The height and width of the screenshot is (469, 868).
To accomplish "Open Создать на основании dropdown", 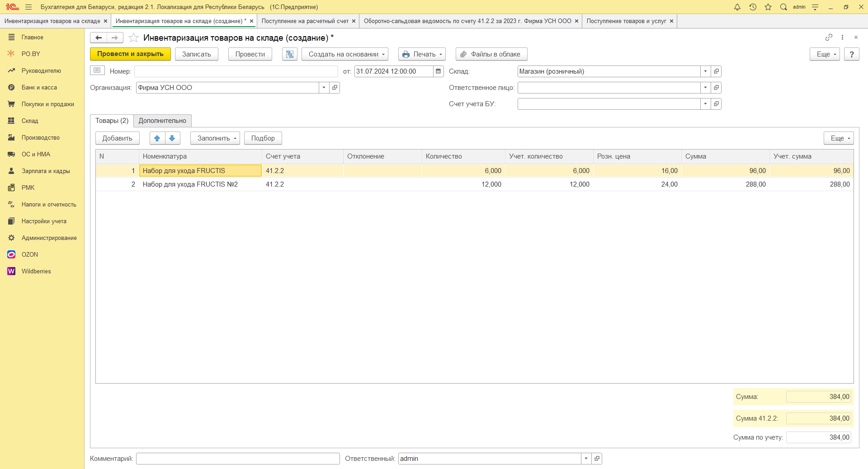I will [345, 54].
